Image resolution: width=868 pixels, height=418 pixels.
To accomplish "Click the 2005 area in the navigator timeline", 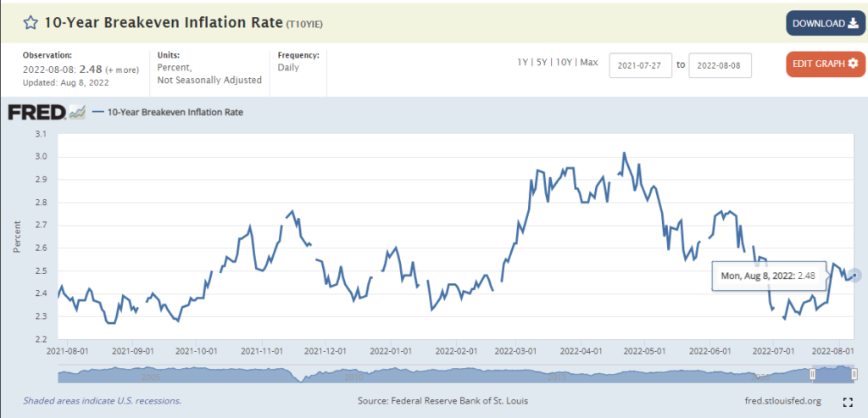I will tap(151, 374).
